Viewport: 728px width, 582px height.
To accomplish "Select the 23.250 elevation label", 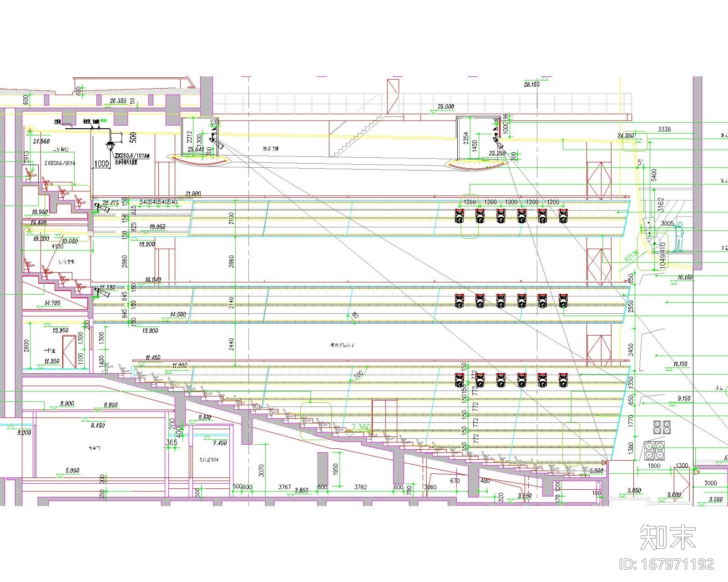I will 497,153.
